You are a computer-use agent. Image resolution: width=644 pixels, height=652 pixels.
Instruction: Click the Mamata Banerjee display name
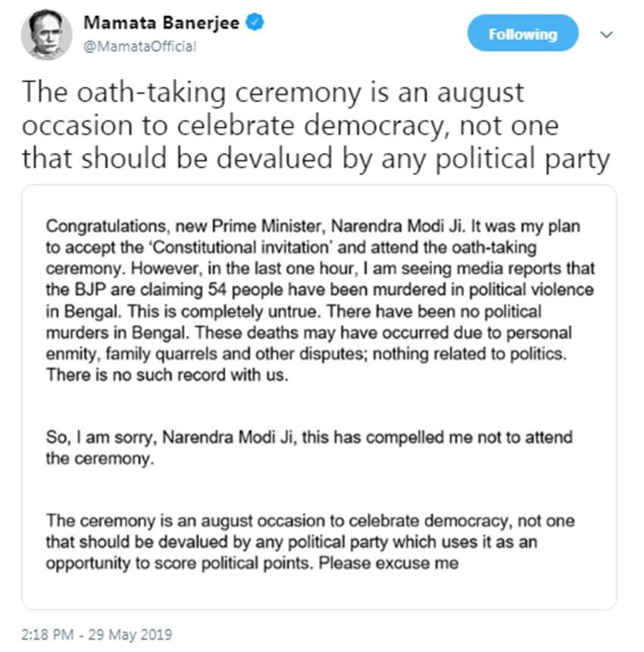click(161, 23)
